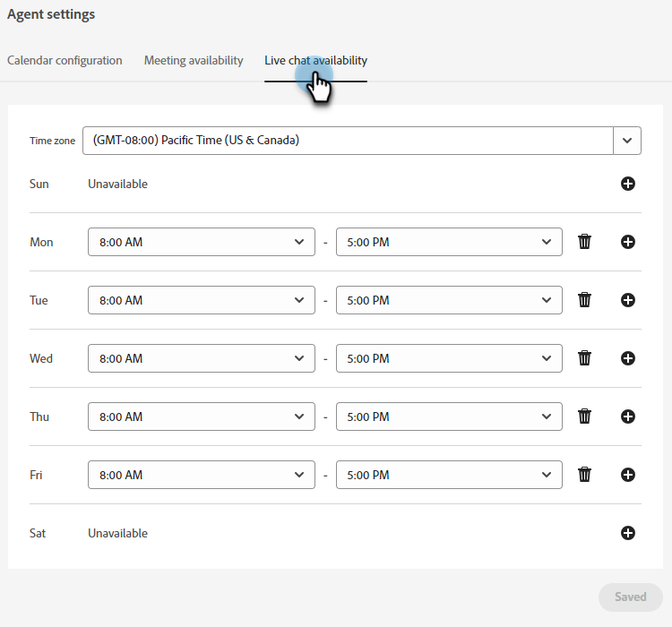Add another time slot for Friday

coord(628,475)
